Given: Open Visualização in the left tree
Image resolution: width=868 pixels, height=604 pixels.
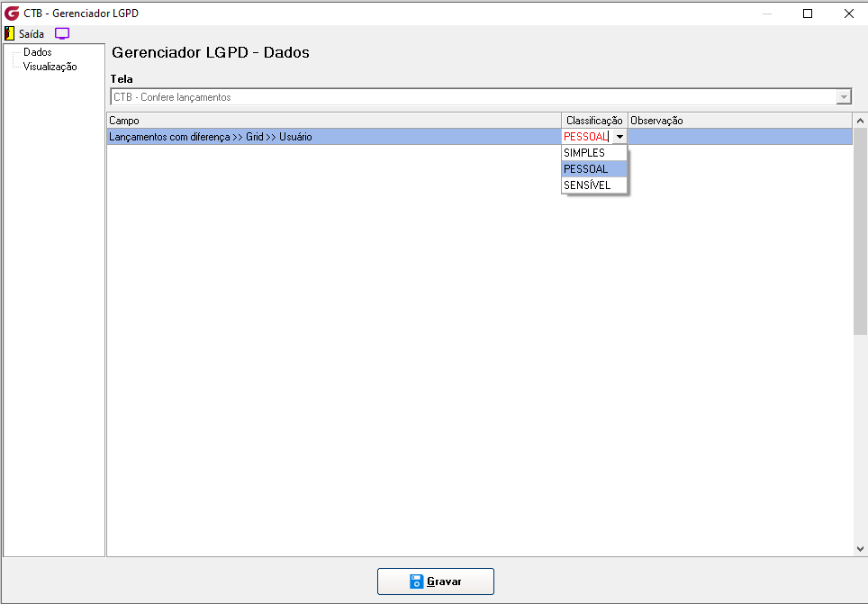Looking at the screenshot, I should coord(50,67).
